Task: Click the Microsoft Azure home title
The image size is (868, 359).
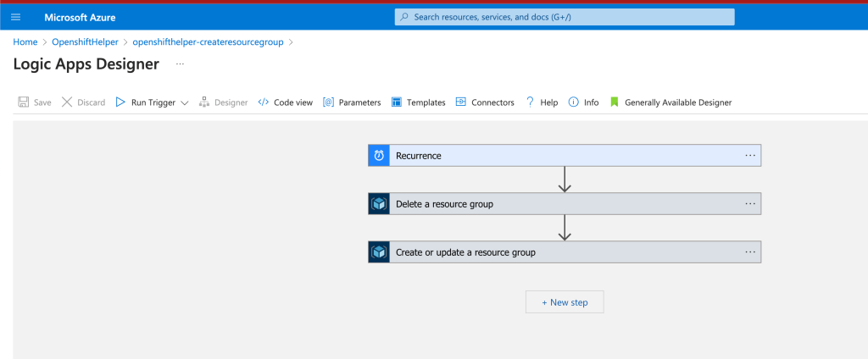Action: click(x=81, y=17)
